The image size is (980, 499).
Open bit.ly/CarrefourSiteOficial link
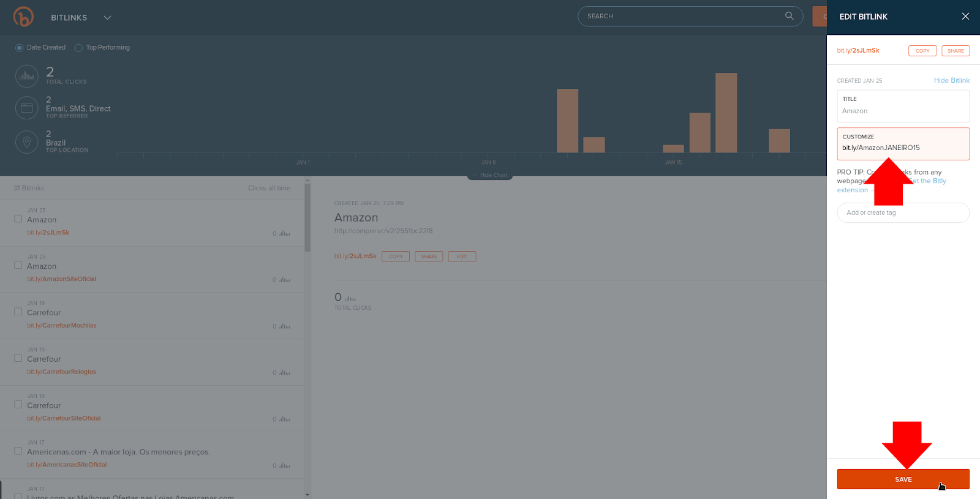pos(64,419)
